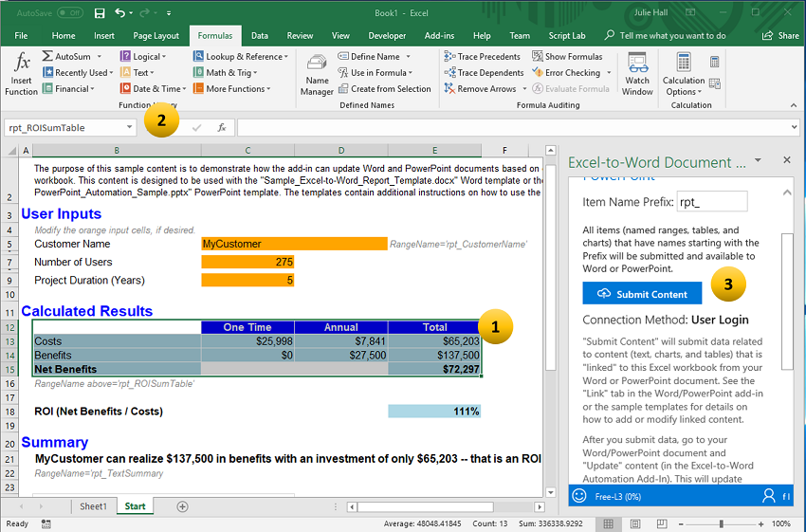806x532 pixels.
Task: Click Remove Arrows
Action: coord(480,88)
